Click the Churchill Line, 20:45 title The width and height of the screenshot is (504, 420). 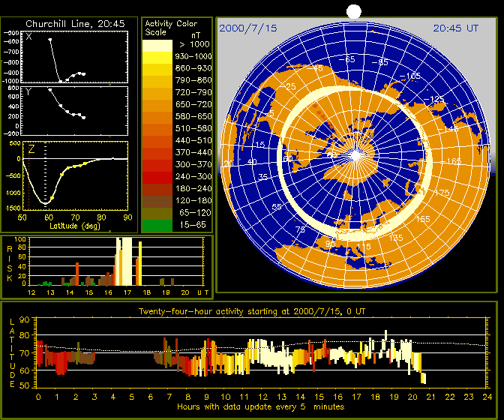tap(69, 24)
